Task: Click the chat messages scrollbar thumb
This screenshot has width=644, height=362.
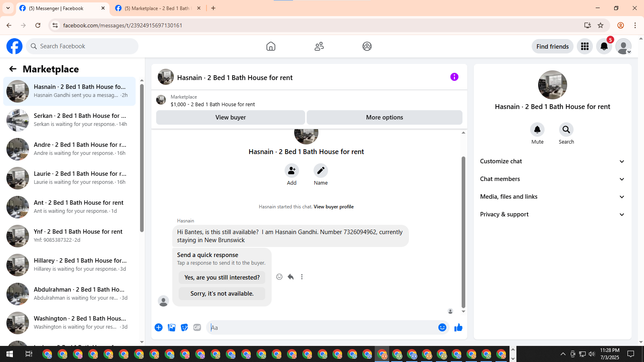Action: (463, 232)
